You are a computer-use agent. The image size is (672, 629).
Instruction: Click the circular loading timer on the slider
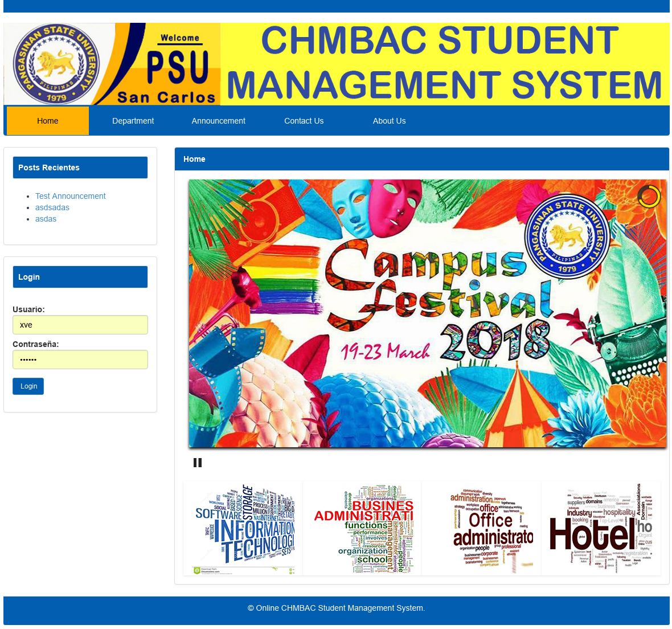649,196
